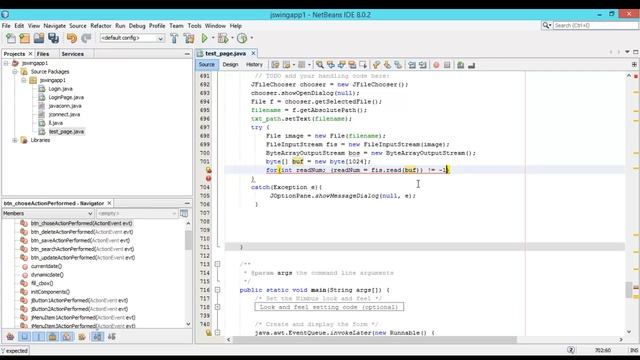
Task: Click the Find Selection magnifier icon in editor toolbar
Action: click(x=320, y=65)
